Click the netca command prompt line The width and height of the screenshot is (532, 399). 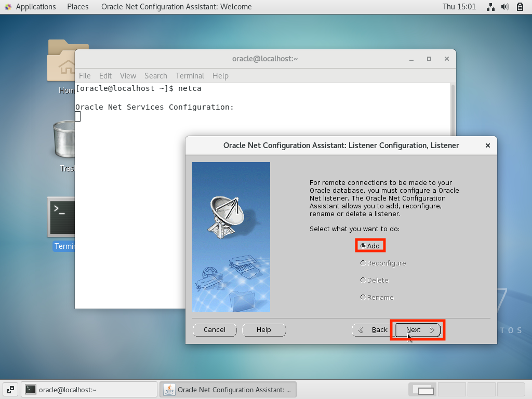[x=138, y=88]
